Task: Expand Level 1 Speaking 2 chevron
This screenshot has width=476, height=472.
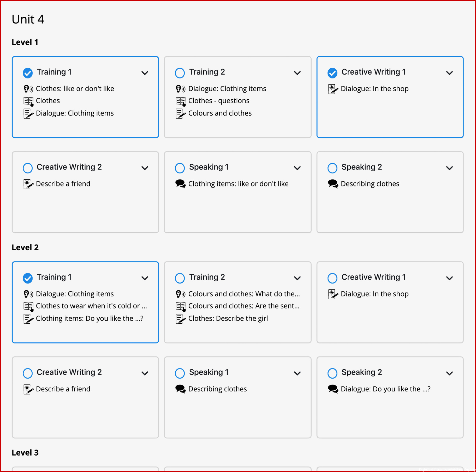Action: (x=449, y=168)
